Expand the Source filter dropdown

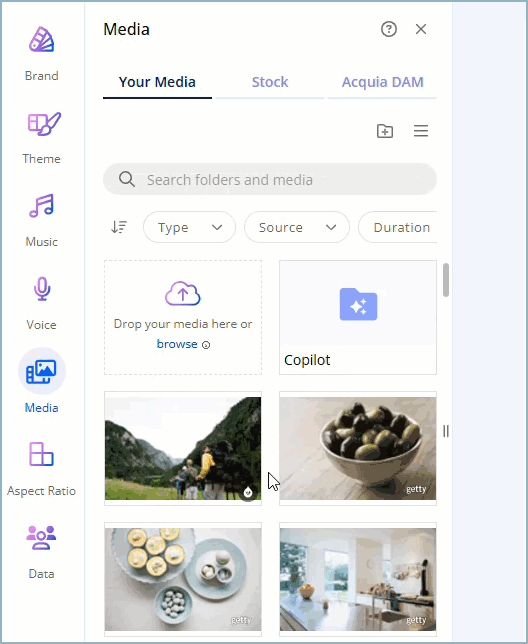pos(297,227)
